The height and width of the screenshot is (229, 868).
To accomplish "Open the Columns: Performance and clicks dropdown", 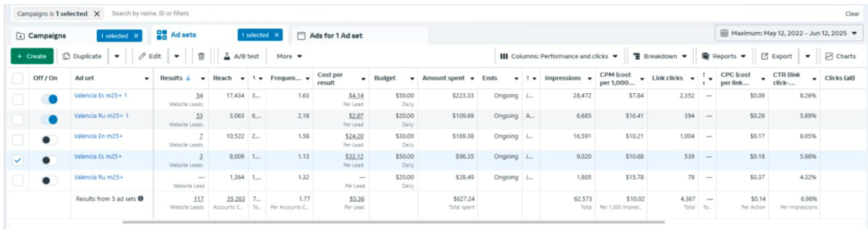I will (559, 56).
